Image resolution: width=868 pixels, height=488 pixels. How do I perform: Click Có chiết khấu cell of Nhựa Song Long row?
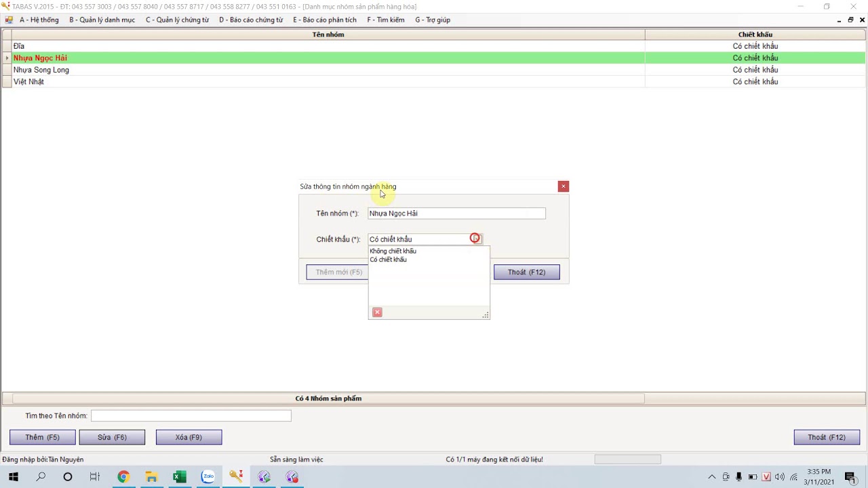coord(755,70)
